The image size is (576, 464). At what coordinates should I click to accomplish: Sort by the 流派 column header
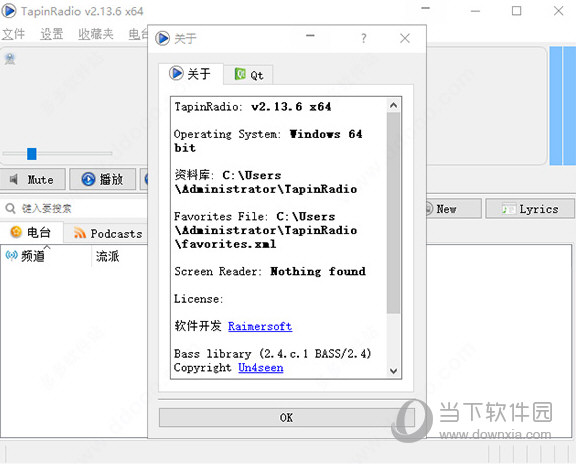point(108,256)
